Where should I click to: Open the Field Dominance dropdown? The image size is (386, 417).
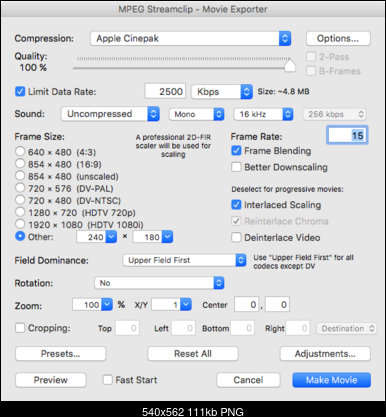[185, 260]
